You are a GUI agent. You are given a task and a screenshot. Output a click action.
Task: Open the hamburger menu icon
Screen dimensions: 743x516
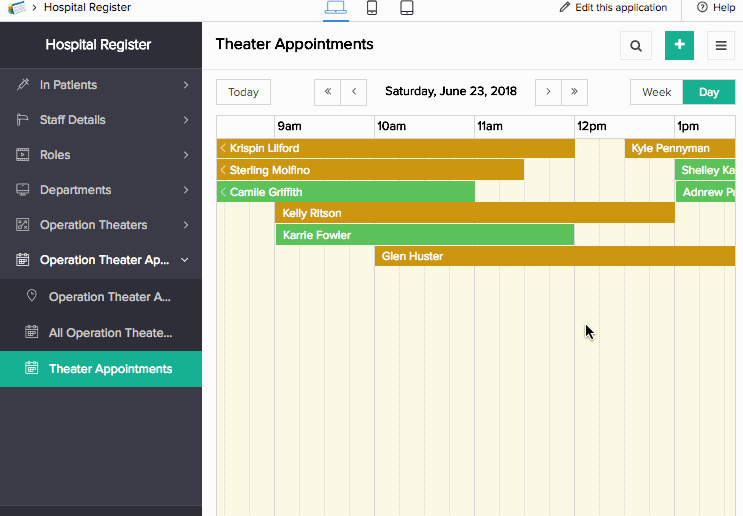pyautogui.click(x=721, y=45)
